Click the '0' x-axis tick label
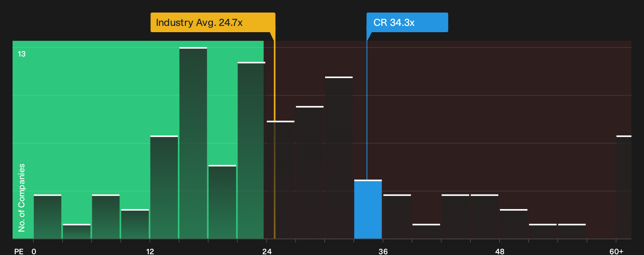The image size is (644, 255). 34,251
